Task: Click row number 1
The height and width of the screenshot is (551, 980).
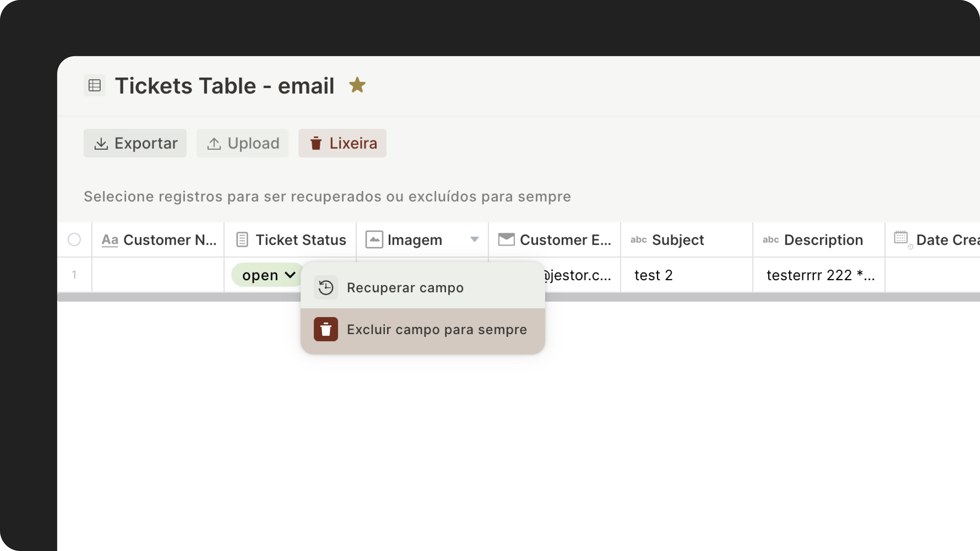Action: click(74, 275)
